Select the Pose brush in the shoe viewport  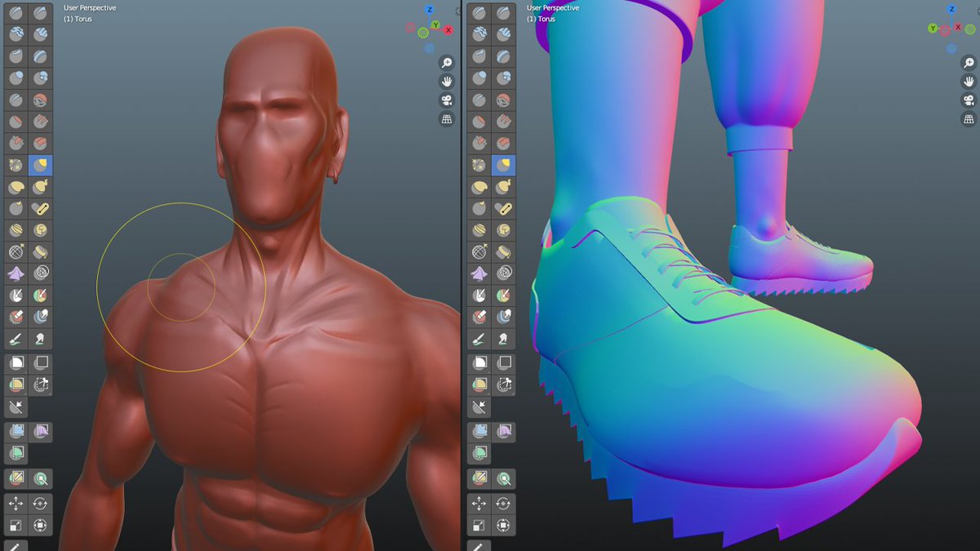point(503,209)
